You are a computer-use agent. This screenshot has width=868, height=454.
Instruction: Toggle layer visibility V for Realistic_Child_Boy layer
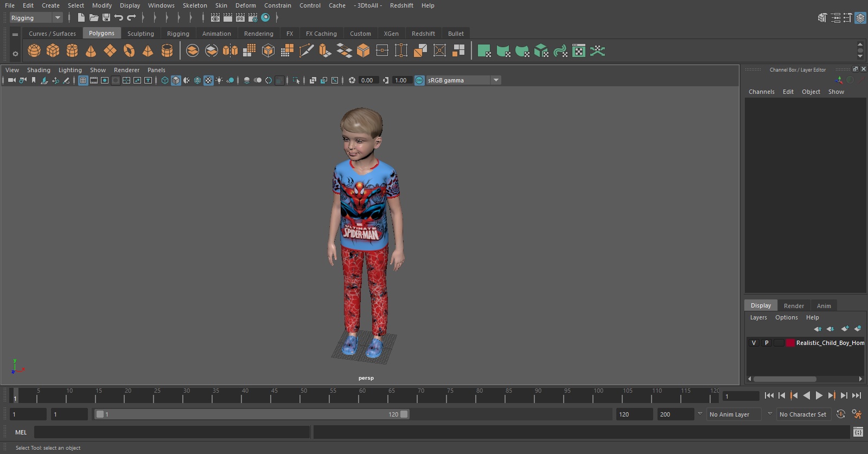754,343
